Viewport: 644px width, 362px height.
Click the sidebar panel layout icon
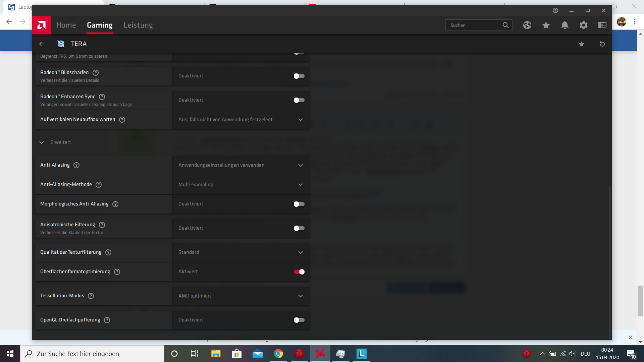coord(602,25)
